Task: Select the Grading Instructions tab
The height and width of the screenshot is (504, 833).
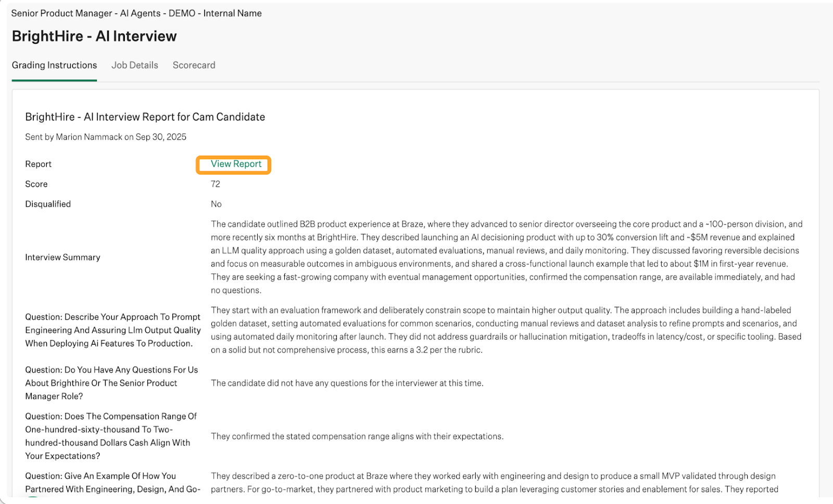Action: point(54,65)
